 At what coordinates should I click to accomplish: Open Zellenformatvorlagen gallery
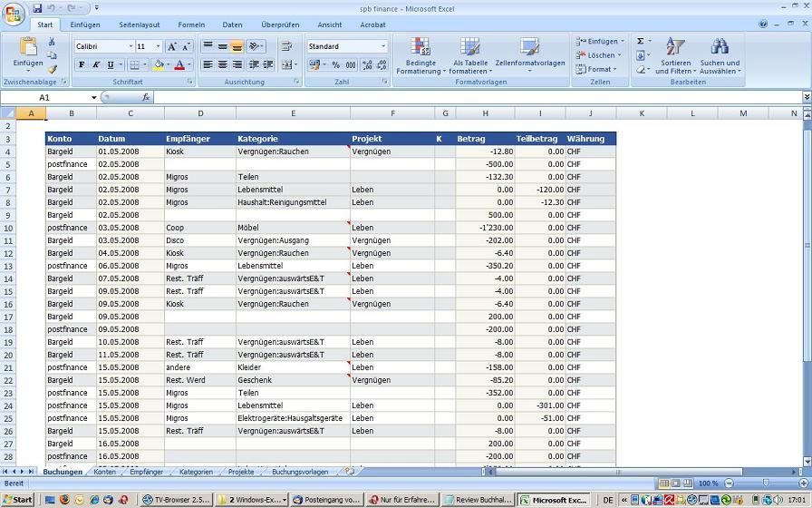[530, 56]
